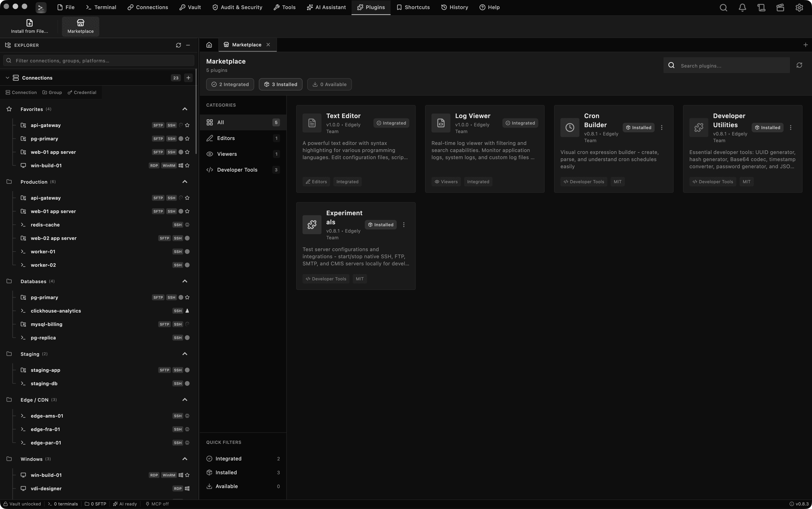Screen dimensions: 812x509
Task: Open Developer Utilities options menu
Action: click(791, 128)
